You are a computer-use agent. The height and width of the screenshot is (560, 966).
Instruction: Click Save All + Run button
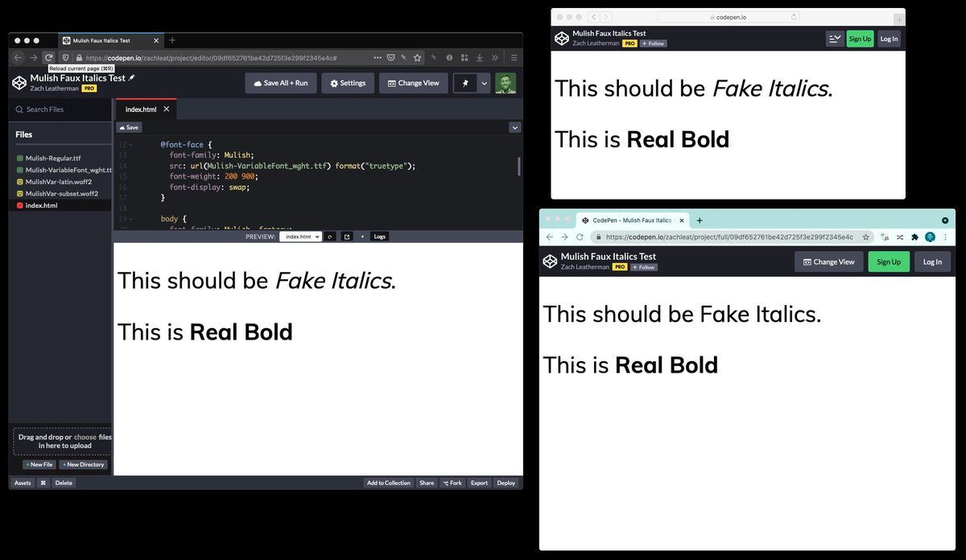tap(281, 83)
